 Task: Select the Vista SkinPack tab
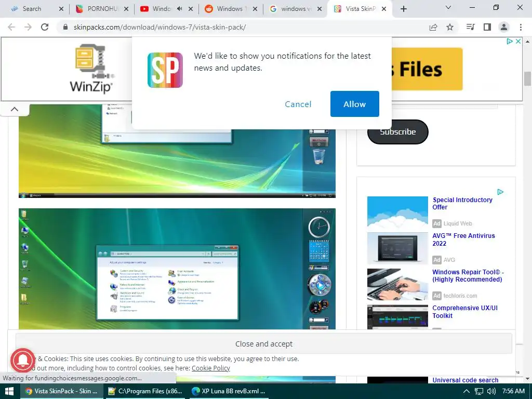[361, 9]
